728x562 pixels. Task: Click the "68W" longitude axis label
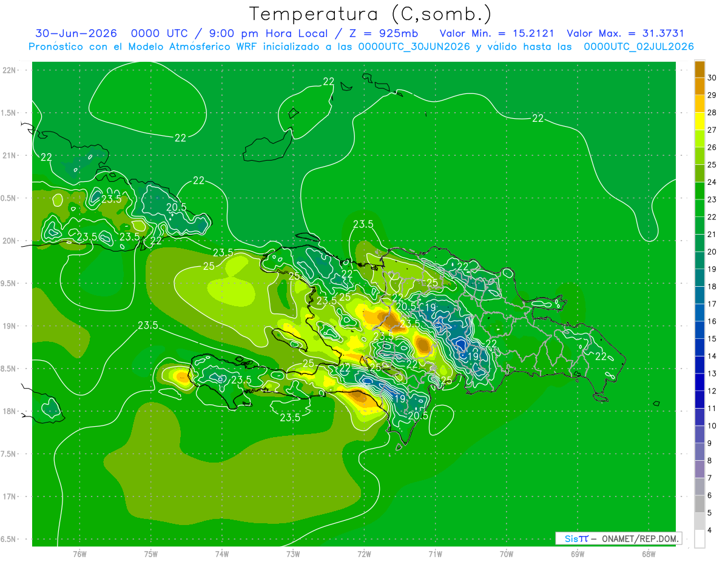click(x=649, y=554)
